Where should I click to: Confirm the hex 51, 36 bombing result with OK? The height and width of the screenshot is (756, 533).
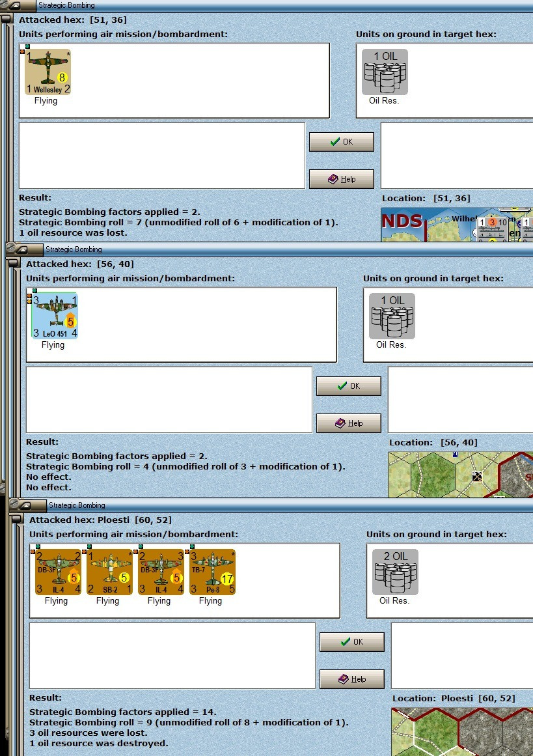pos(342,142)
